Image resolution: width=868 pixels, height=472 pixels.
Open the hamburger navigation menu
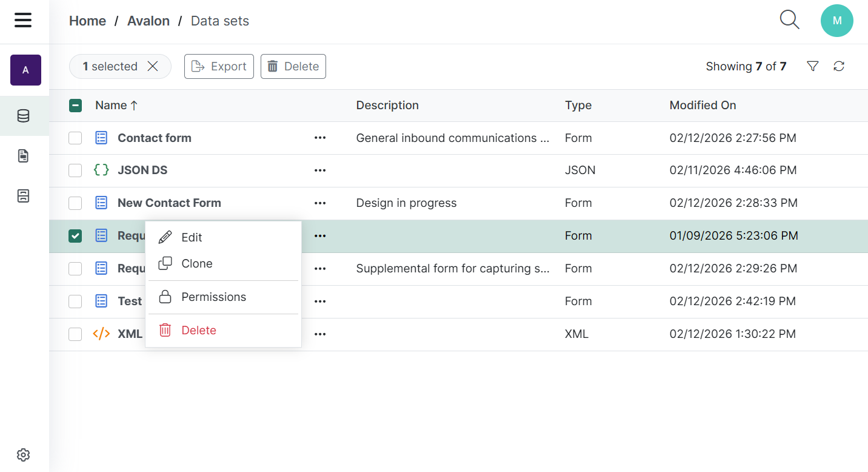click(23, 20)
